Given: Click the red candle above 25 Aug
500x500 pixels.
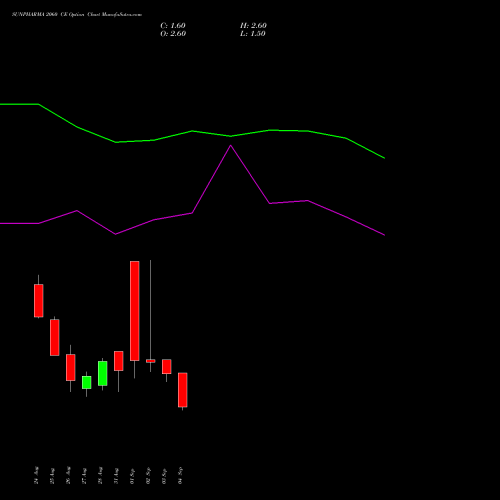Looking at the screenshot, I should [x=55, y=338].
